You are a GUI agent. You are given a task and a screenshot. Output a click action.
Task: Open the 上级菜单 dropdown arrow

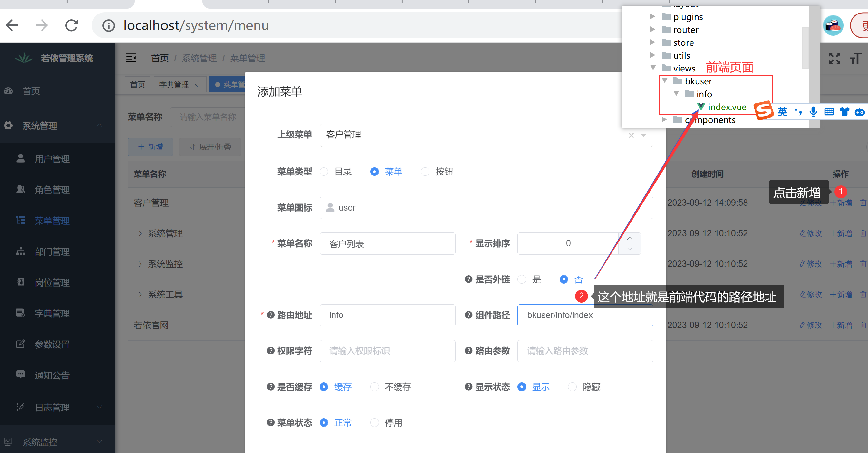coord(643,136)
